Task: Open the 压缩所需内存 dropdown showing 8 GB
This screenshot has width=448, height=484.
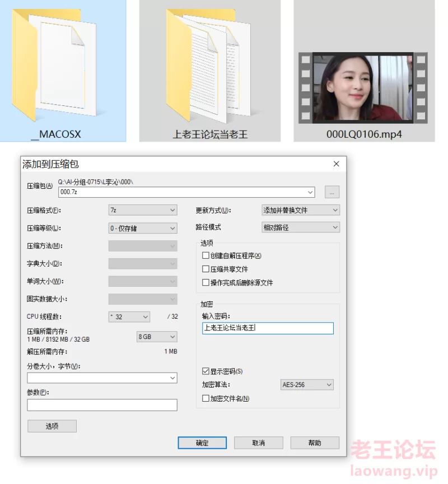Action: 157,337
